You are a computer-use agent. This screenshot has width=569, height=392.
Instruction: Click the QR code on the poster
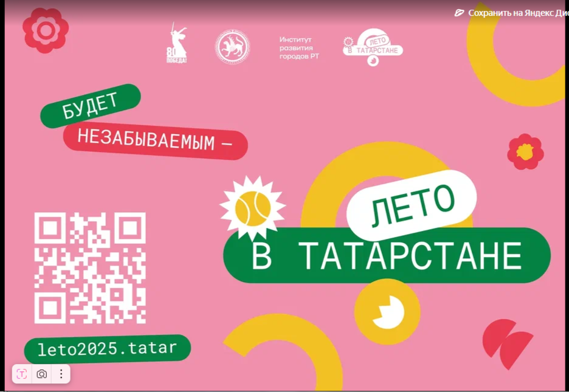tap(90, 267)
